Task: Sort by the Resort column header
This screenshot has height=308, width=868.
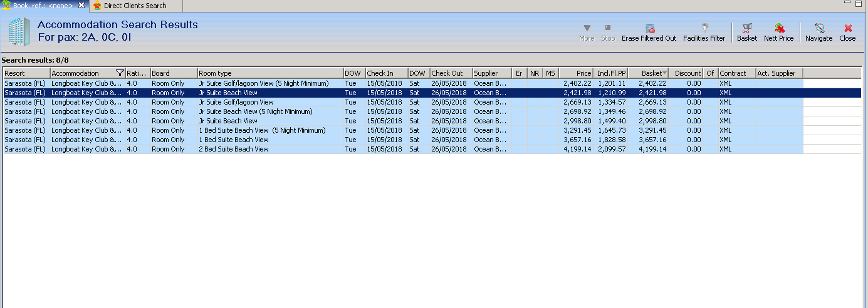Action: click(26, 73)
